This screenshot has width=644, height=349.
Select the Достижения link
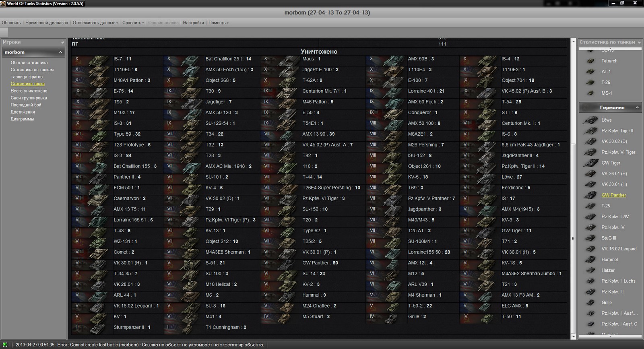(23, 112)
